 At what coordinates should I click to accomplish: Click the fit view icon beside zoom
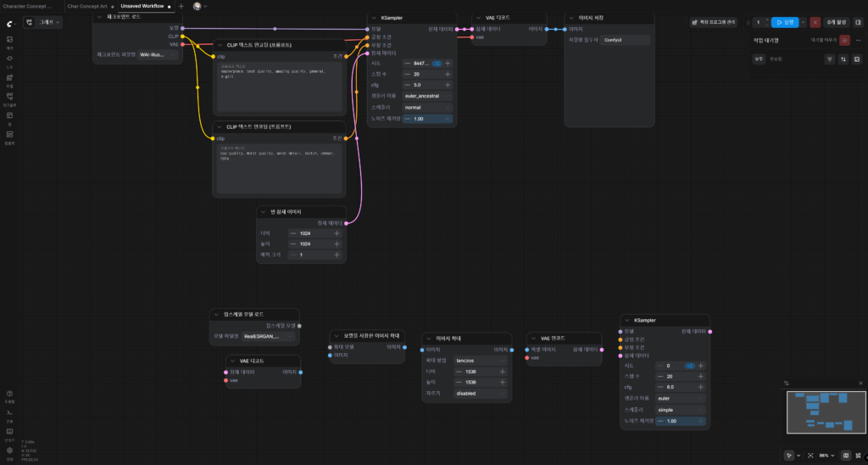810,456
